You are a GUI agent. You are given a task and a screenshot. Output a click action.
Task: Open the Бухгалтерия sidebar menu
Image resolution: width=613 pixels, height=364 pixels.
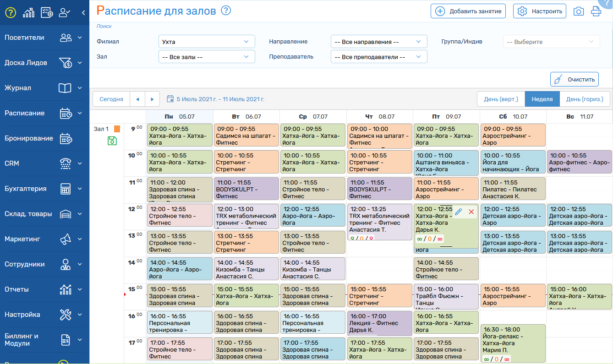pyautogui.click(x=44, y=189)
